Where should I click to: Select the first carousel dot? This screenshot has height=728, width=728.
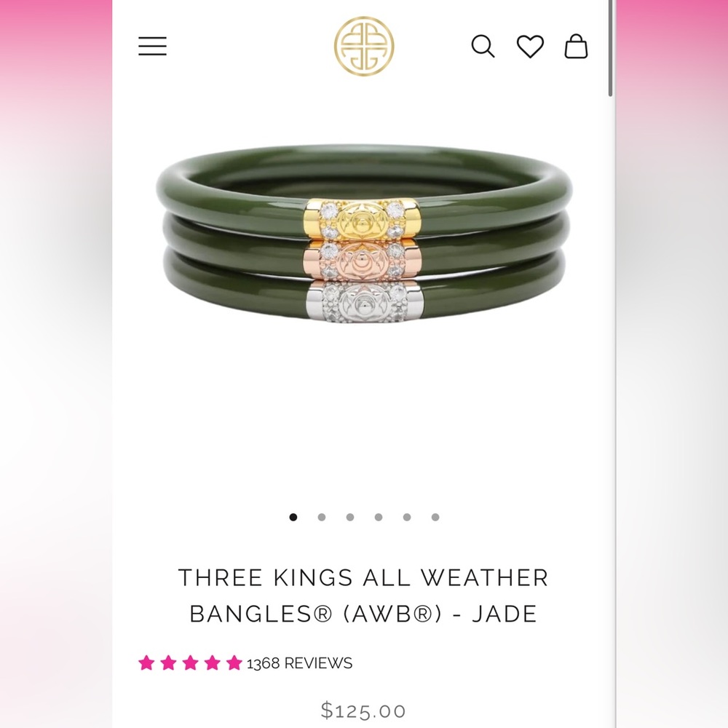click(x=293, y=517)
